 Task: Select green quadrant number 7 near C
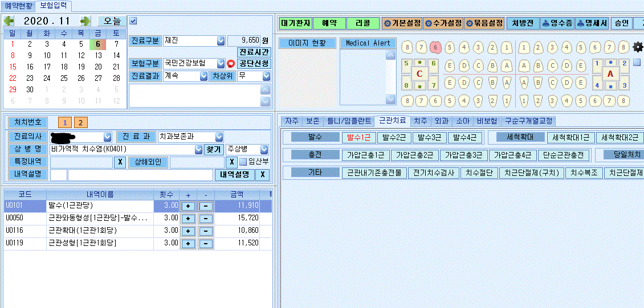[433, 85]
